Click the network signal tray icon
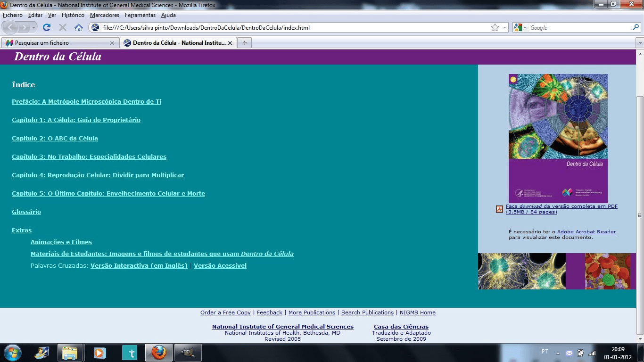The width and height of the screenshot is (644, 362). click(592, 353)
